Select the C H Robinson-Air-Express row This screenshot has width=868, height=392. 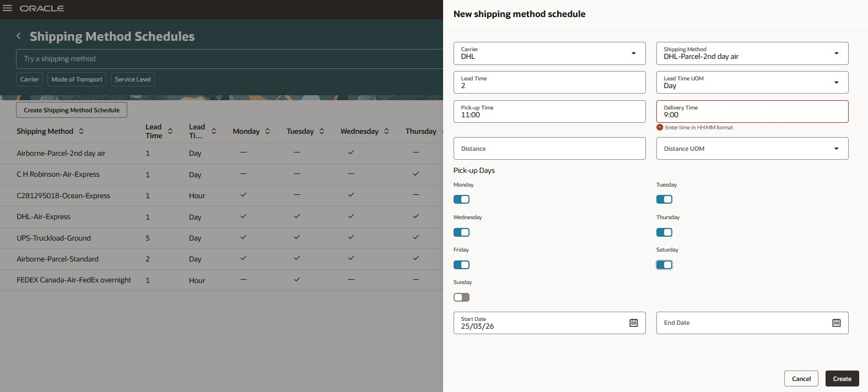tap(222, 175)
